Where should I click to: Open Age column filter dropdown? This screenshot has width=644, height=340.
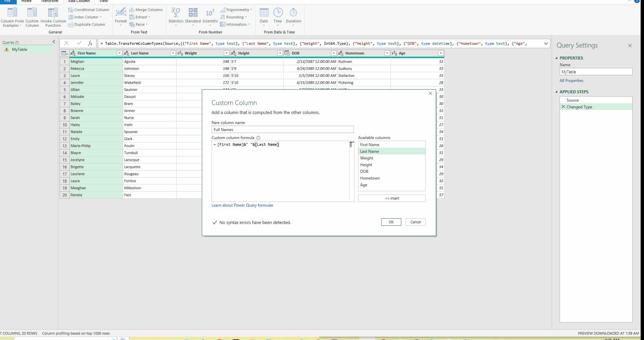[x=440, y=53]
